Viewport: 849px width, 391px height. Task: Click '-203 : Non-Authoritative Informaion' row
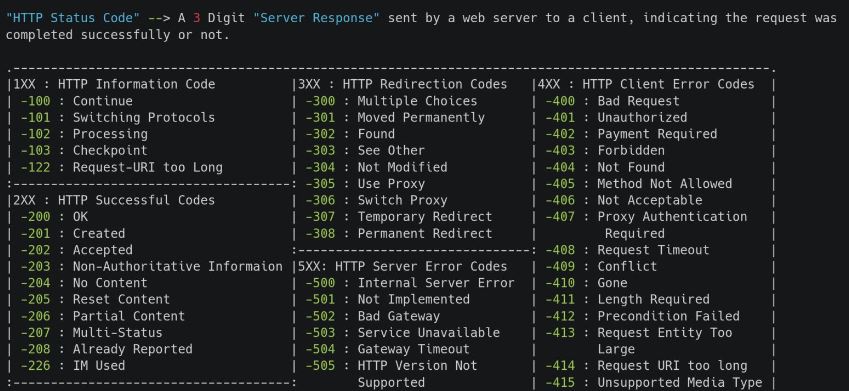pos(152,266)
